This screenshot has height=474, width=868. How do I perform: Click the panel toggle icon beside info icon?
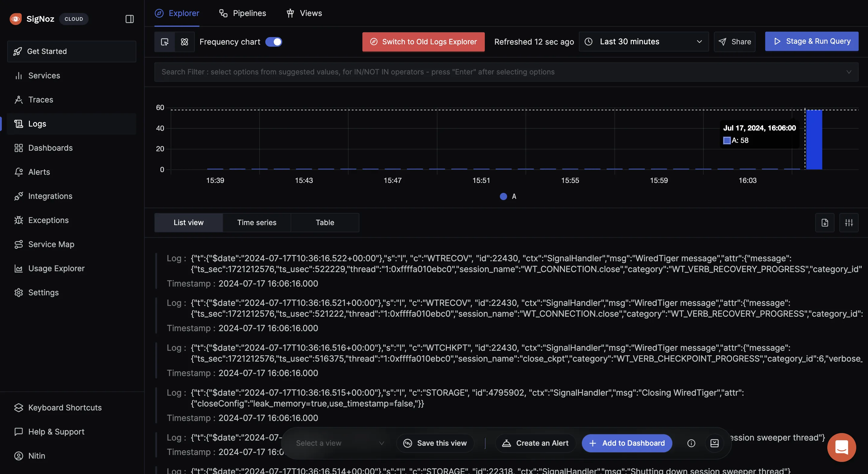coord(714,443)
